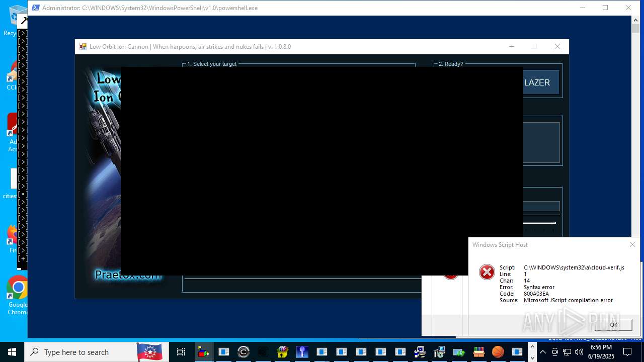Viewport: 644px width, 362px height.
Task: Click the '2. Ready?' group label
Action: pyautogui.click(x=451, y=64)
